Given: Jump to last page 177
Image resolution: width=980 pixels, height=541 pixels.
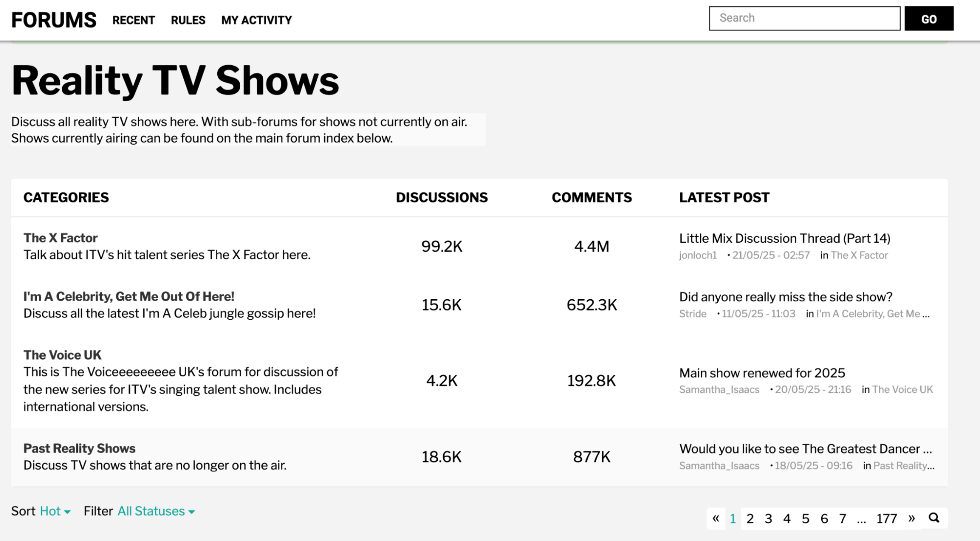Looking at the screenshot, I should click(x=886, y=518).
